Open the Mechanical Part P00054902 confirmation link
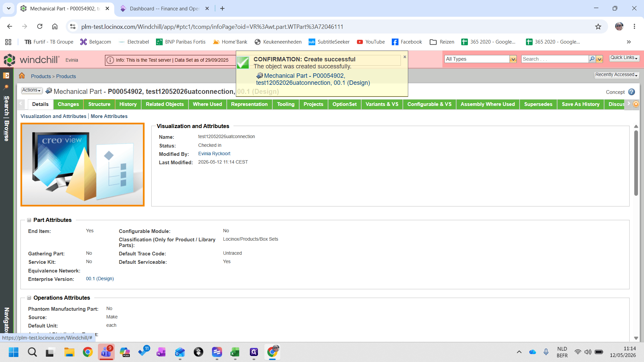This screenshot has width=644, height=362. 313,79
